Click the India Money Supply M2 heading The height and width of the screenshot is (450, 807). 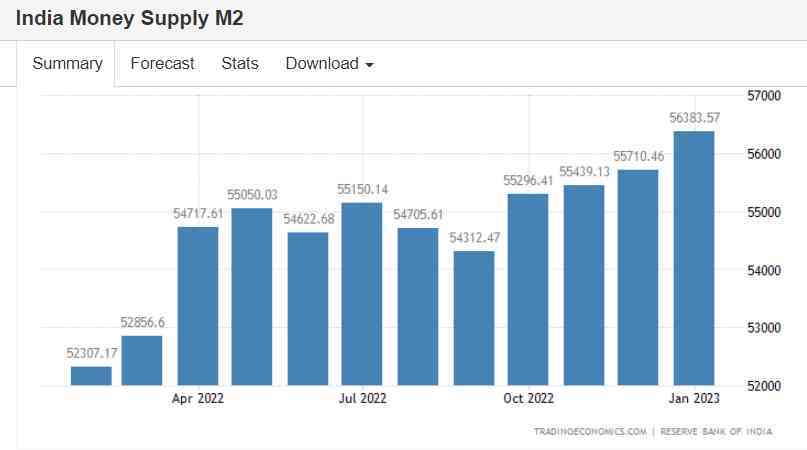pyautogui.click(x=129, y=19)
